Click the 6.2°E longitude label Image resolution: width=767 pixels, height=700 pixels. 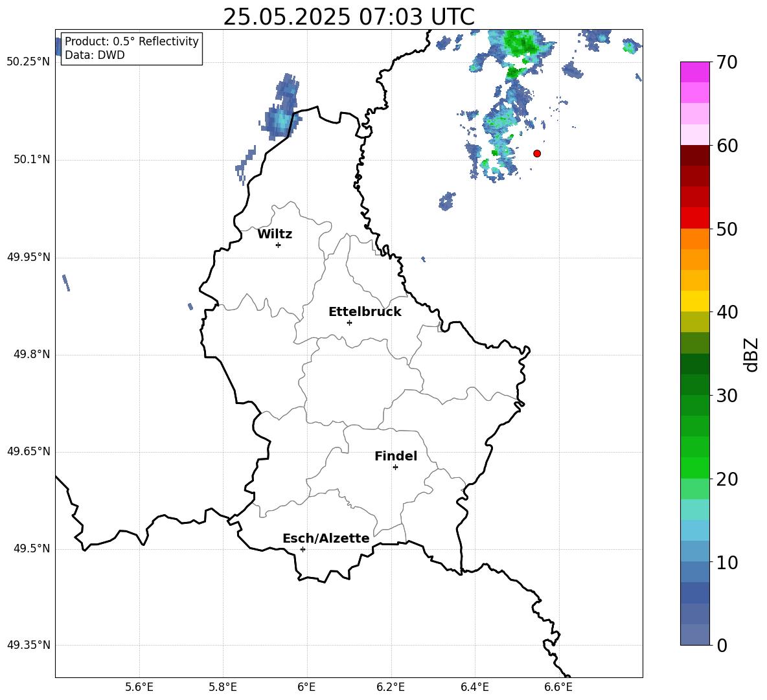pyautogui.click(x=391, y=687)
